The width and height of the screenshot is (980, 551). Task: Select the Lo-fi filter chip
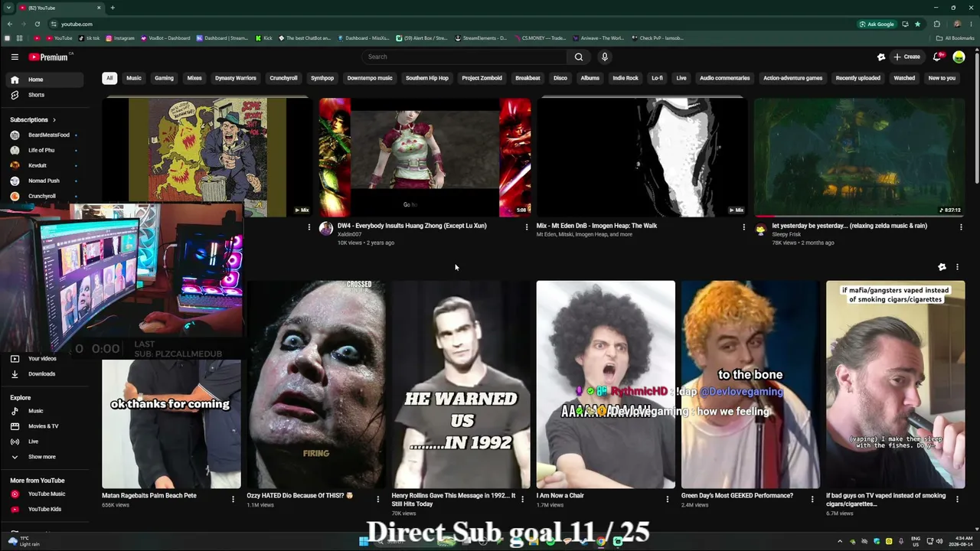click(x=657, y=78)
